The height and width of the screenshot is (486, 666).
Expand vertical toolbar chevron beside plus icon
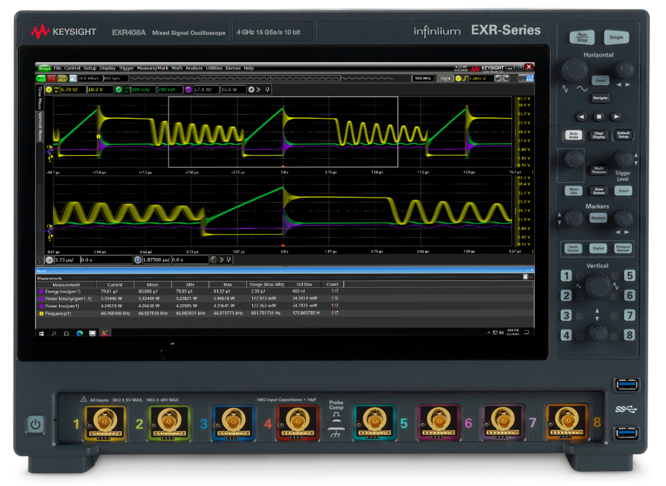pos(258,90)
